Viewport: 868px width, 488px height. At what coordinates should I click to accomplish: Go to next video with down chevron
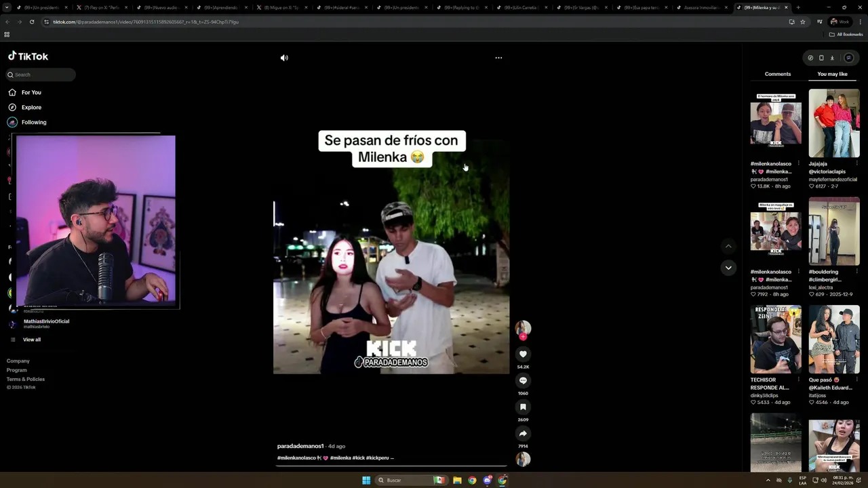tap(728, 268)
